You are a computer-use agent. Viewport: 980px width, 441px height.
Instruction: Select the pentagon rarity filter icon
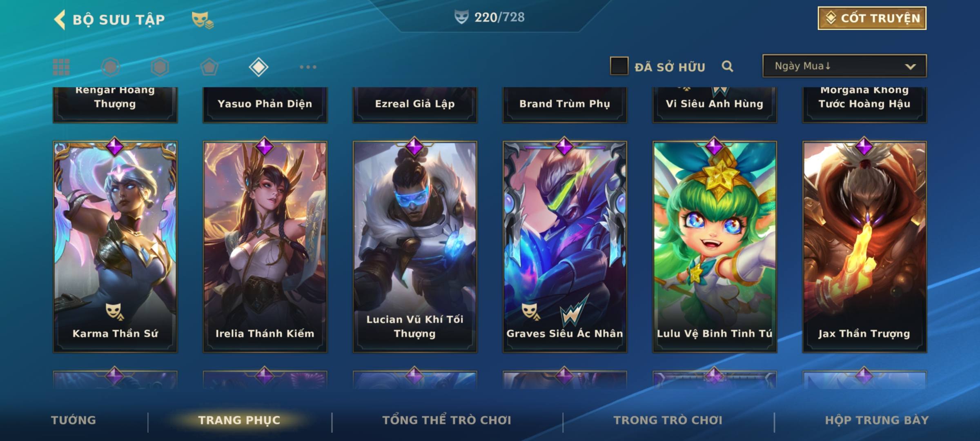click(x=209, y=67)
